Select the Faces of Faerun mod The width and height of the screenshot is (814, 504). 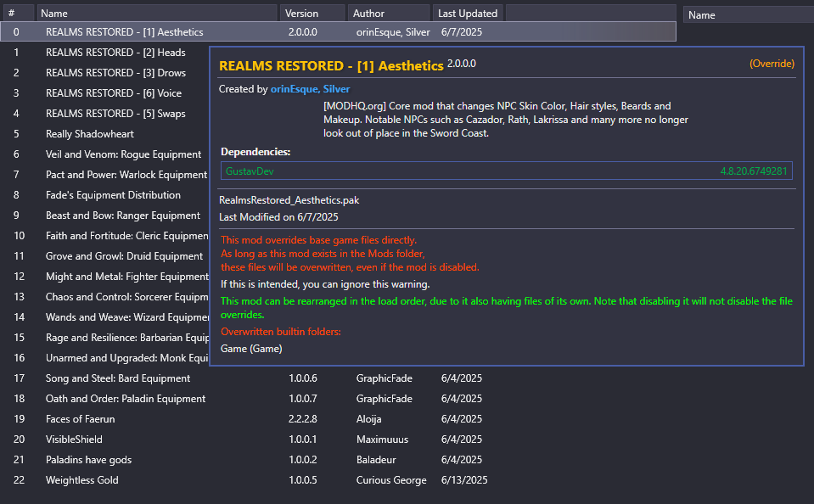click(81, 418)
